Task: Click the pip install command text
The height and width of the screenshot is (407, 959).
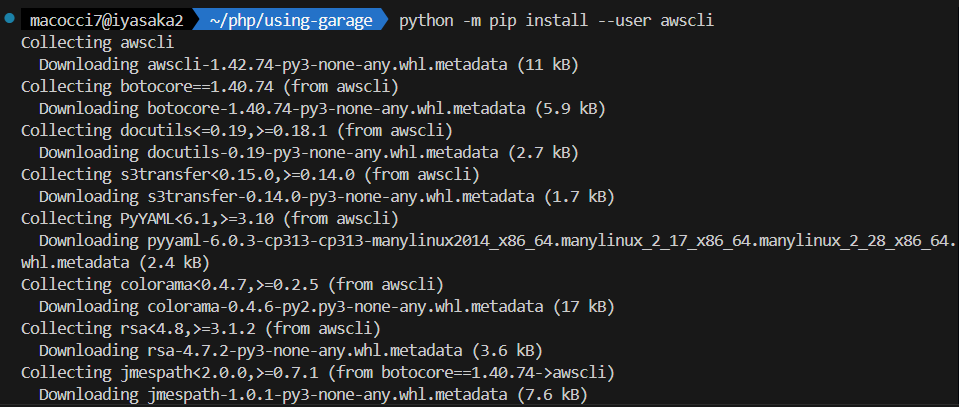Action: pos(556,20)
